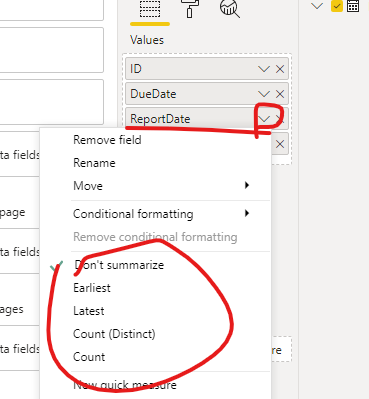This screenshot has height=399, width=369.
Task: Select the ID field pill
Action: tap(207, 69)
